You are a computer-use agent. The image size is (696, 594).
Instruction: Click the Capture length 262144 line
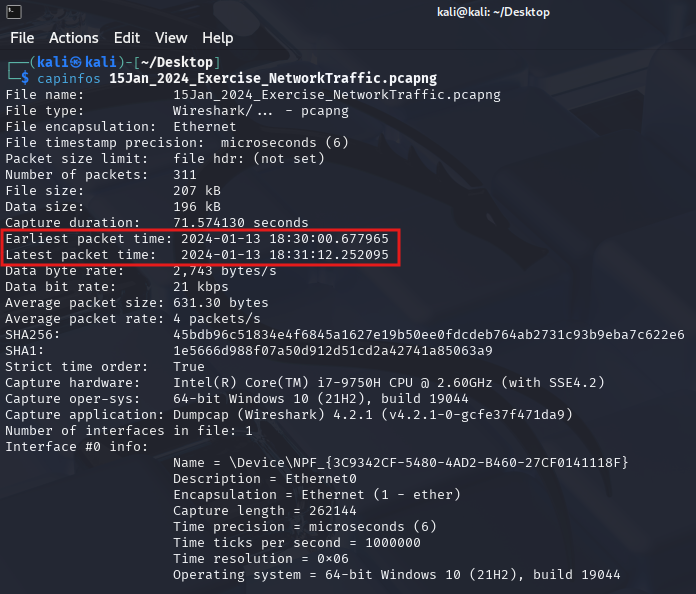[265, 511]
